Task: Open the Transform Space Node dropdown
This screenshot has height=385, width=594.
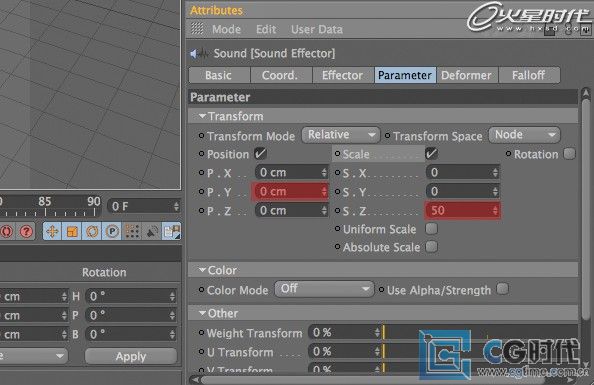Action: click(x=524, y=135)
